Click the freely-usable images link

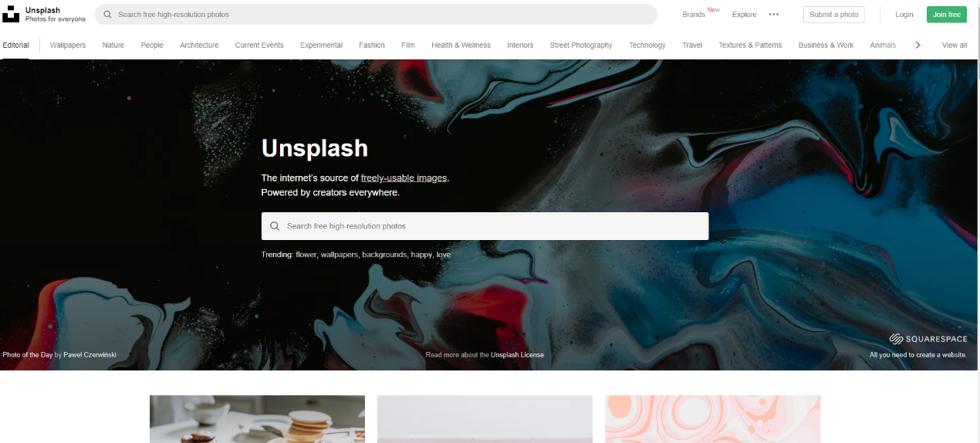click(x=404, y=178)
